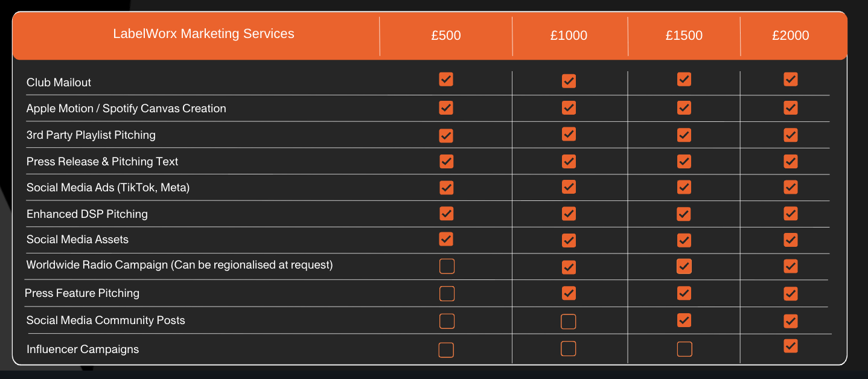Select the £2000 package column header
The width and height of the screenshot is (868, 379).
[790, 36]
